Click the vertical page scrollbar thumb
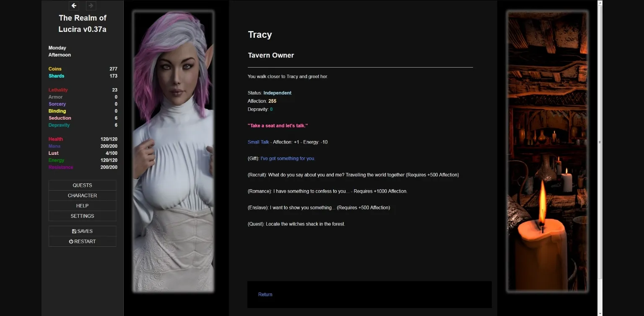This screenshot has width=644, height=316. coord(600,143)
